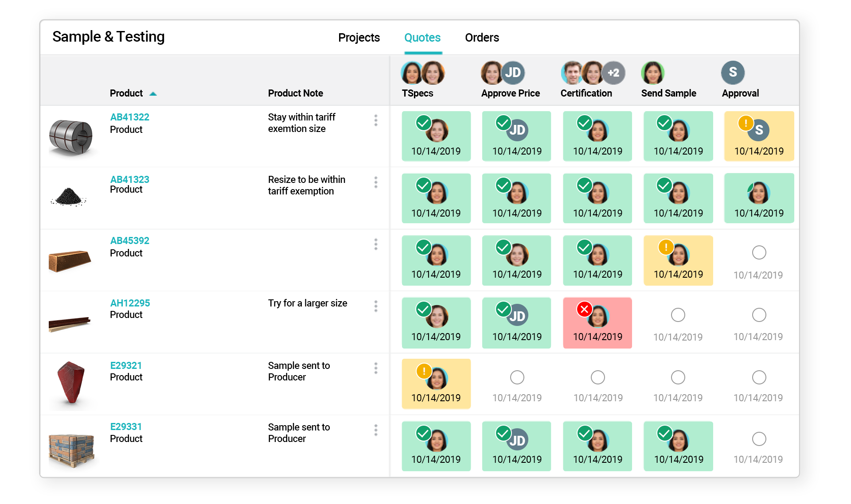Screen dimensions: 851x504
Task: Open product link AB41323
Action: click(129, 179)
